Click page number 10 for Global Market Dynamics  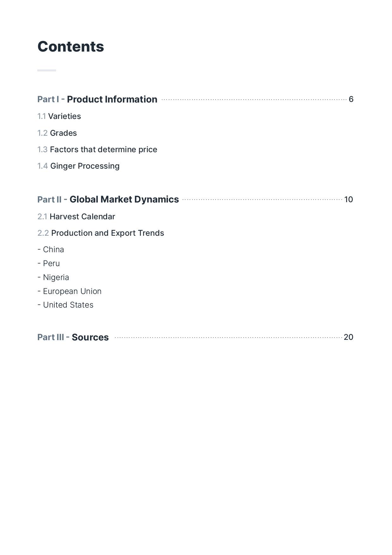click(x=348, y=200)
